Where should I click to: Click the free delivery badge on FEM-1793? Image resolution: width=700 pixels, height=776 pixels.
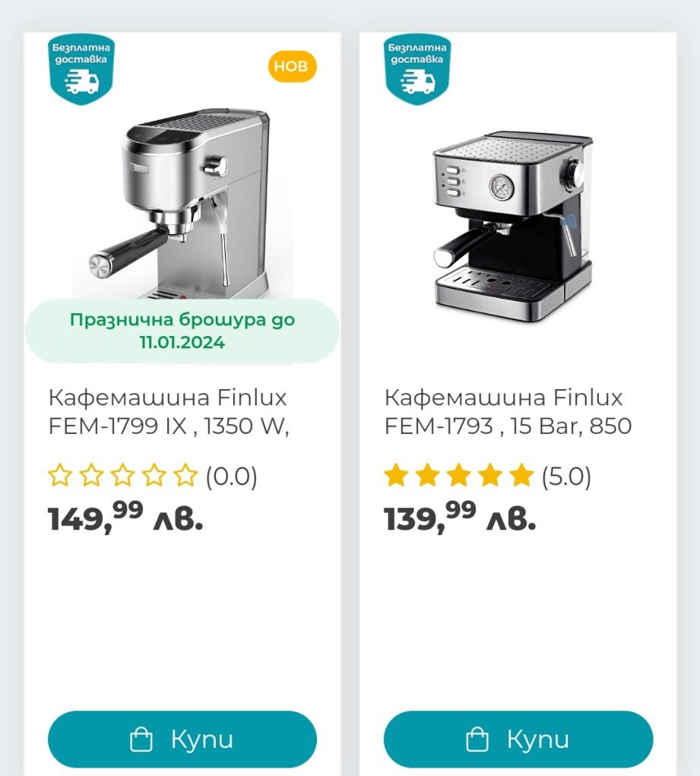click(417, 69)
